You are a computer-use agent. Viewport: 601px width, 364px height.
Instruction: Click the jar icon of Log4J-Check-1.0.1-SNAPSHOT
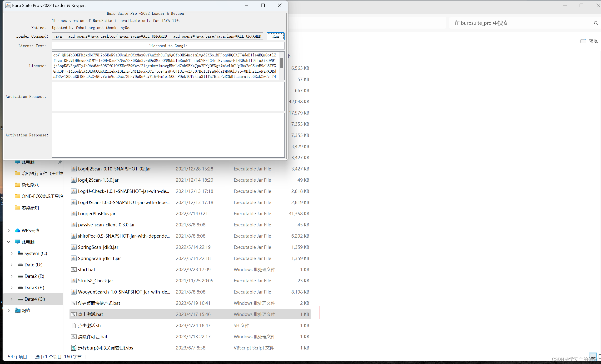[73, 191]
